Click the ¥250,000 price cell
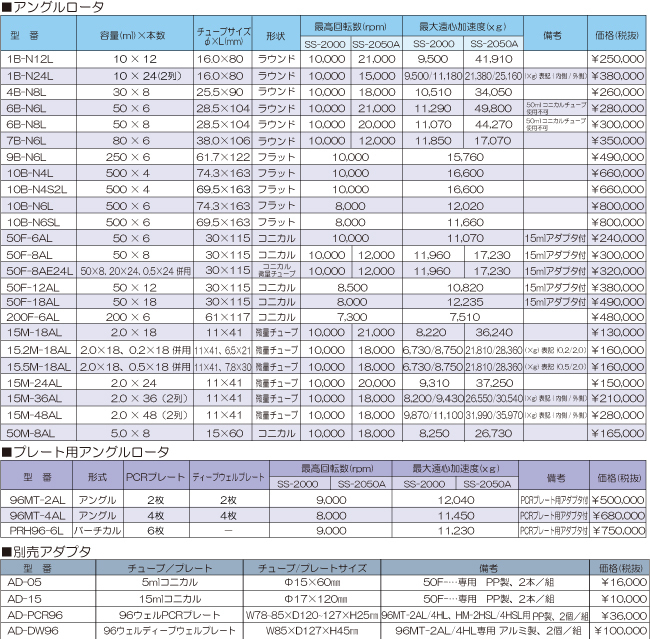Screen dimensions: 650x639 tap(617, 59)
